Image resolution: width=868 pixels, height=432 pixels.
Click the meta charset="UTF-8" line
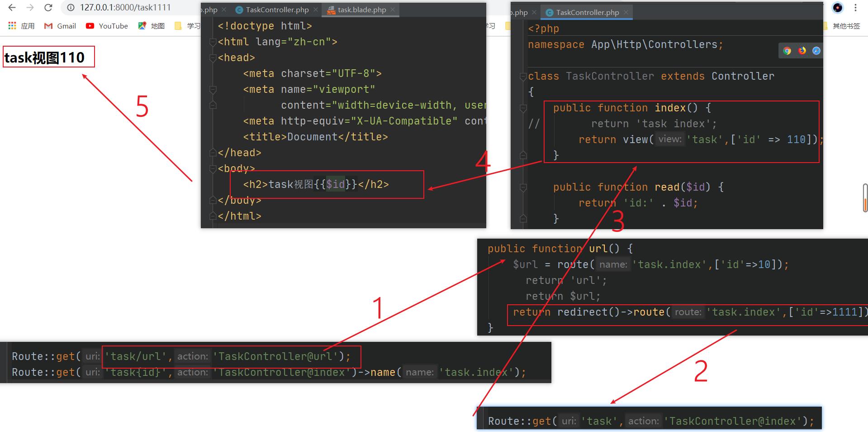tap(312, 73)
